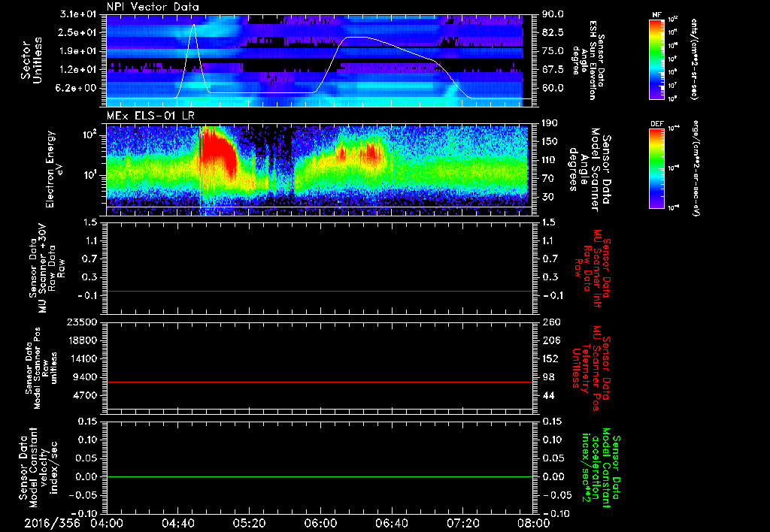This screenshot has height=532, width=770.
Task: Click the NF label above the color bar
Action: coord(656,15)
